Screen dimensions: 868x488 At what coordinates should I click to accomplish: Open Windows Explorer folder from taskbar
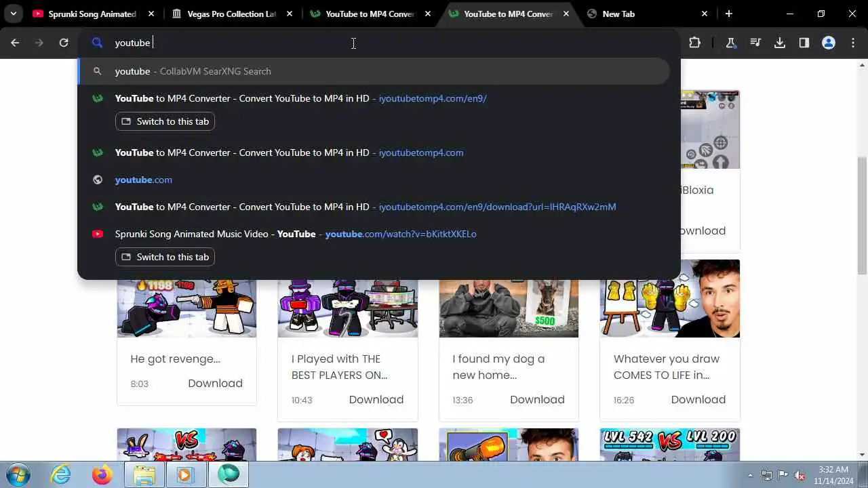point(144,474)
